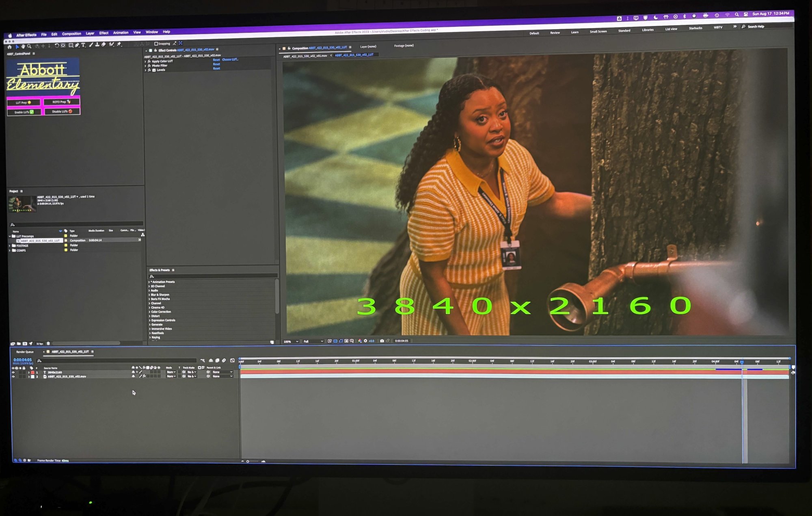Screen dimensions: 812x516
Task: Select the Eraser tool
Action: pyautogui.click(x=104, y=45)
